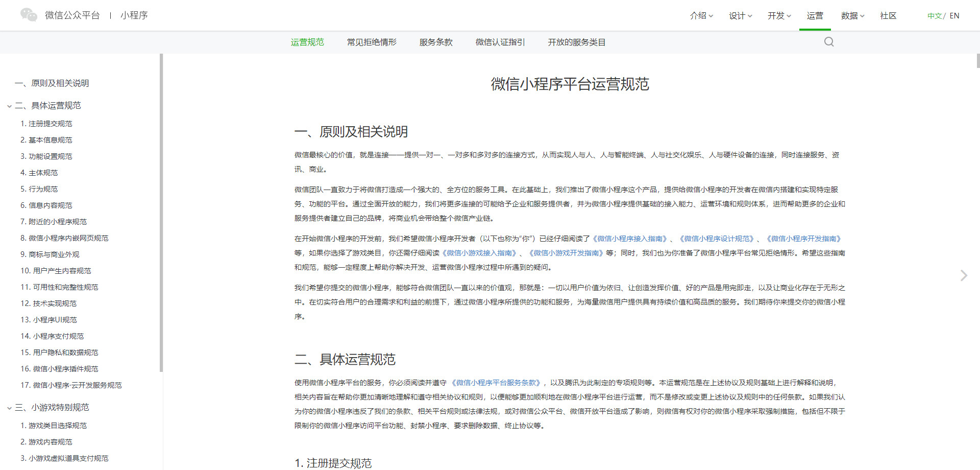Expand the 介绍 dropdown menu
Image resolution: width=980 pixels, height=470 pixels.
tap(701, 16)
